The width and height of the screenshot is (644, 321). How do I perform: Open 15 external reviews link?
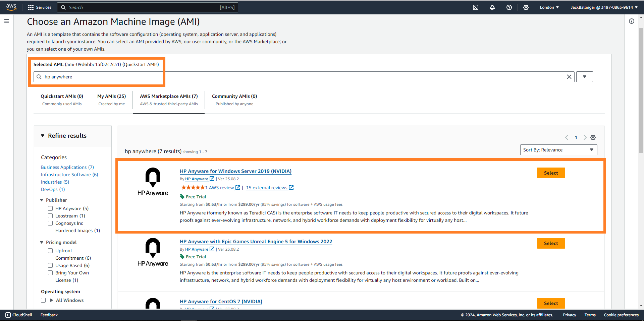tap(267, 188)
